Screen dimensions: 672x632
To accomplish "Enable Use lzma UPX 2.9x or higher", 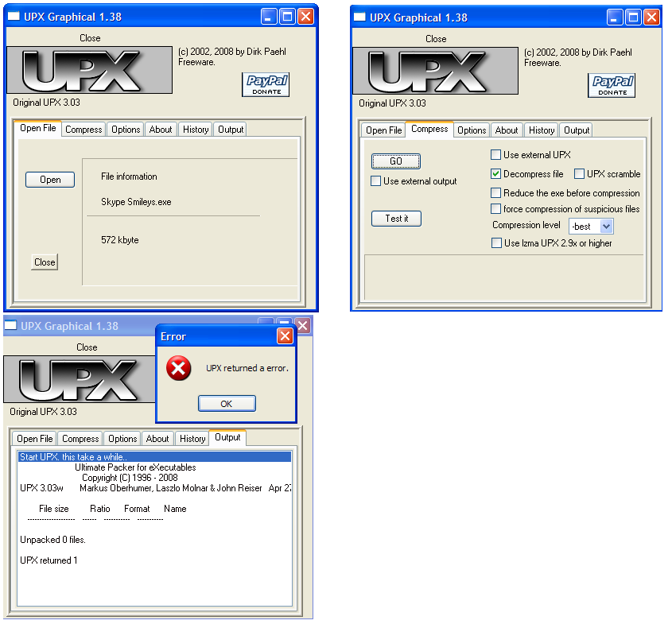I will [x=496, y=243].
